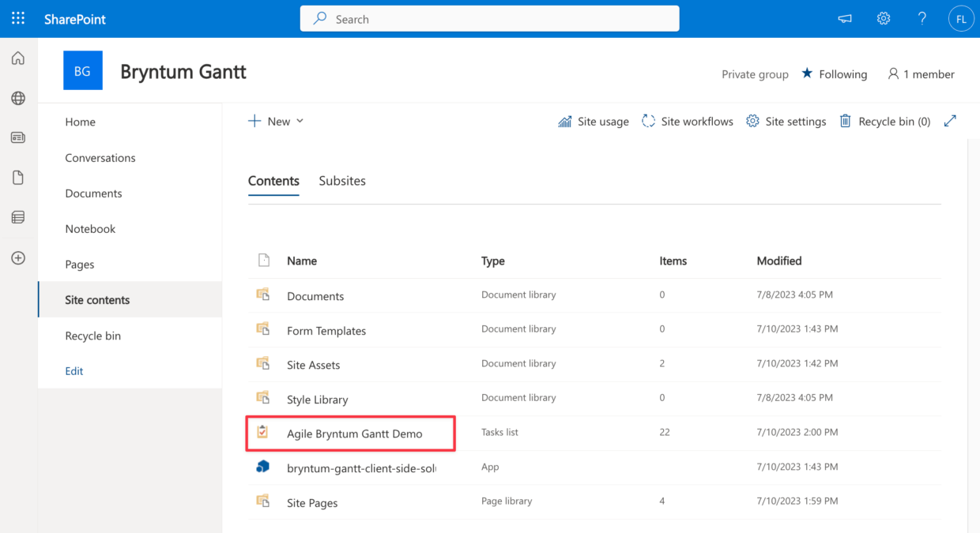Toggle full-screen view with diagonal arrow
Screen dimensions: 980x533
949,121
